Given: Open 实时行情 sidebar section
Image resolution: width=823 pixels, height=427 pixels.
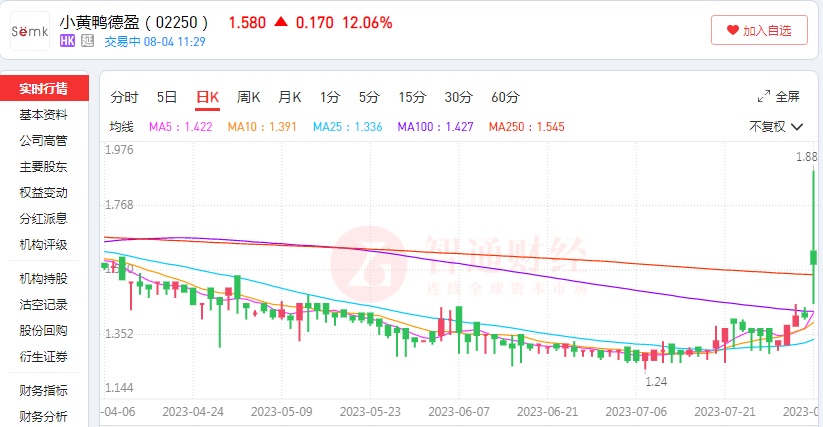Looking at the screenshot, I should (x=44, y=88).
